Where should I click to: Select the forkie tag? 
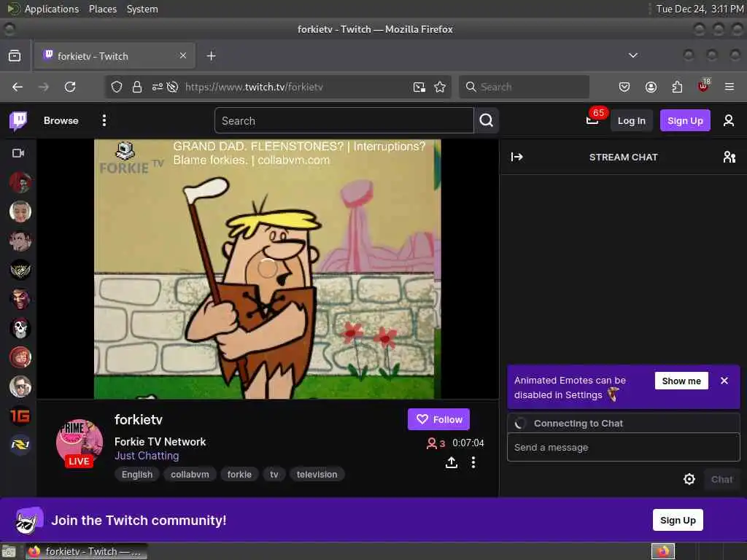click(239, 474)
